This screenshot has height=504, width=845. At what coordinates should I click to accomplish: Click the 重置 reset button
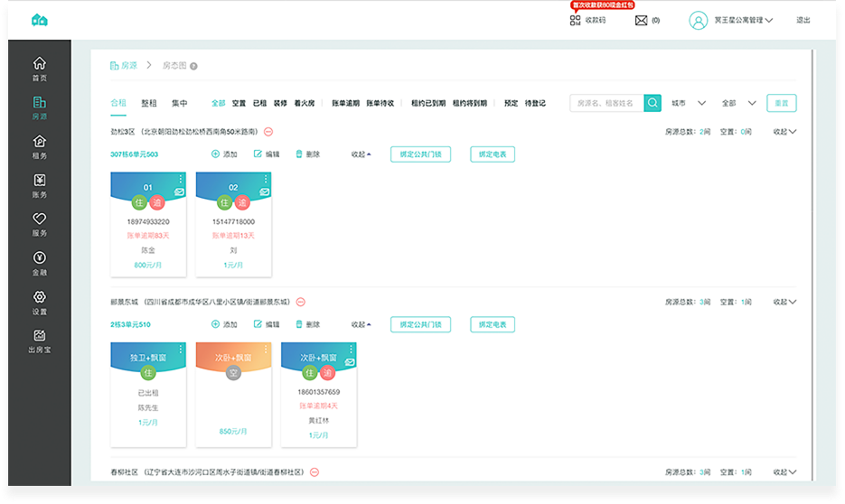point(782,103)
